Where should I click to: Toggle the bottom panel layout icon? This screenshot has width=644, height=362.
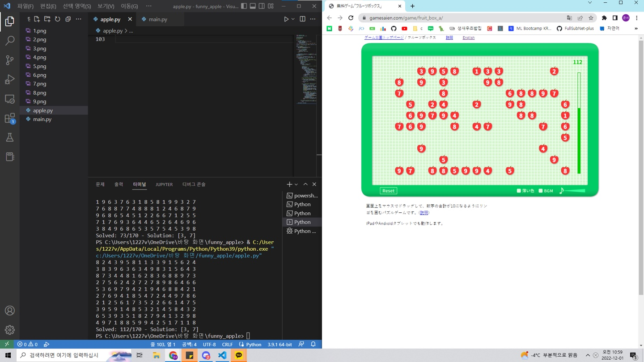click(253, 6)
